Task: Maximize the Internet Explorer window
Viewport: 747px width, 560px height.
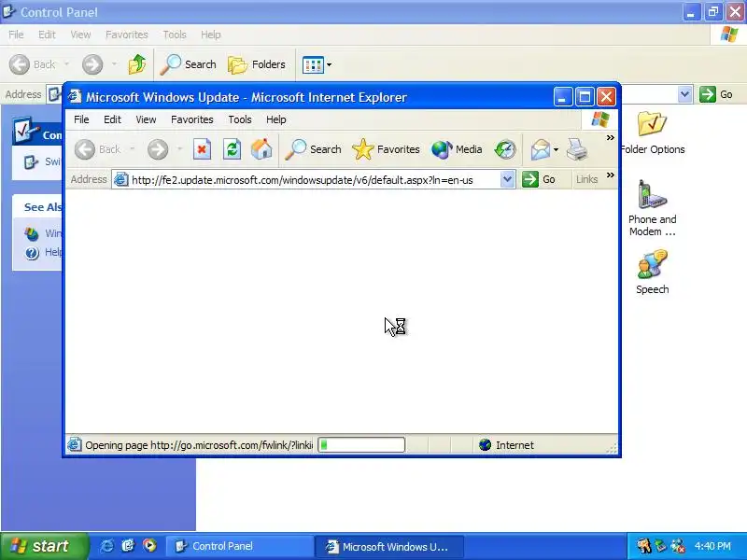Action: click(x=585, y=97)
